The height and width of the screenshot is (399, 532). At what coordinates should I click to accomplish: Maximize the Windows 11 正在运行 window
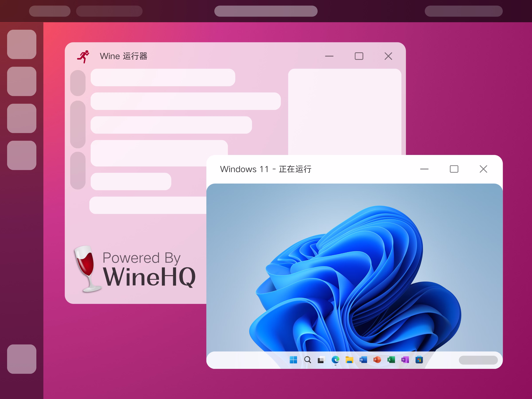tap(454, 169)
